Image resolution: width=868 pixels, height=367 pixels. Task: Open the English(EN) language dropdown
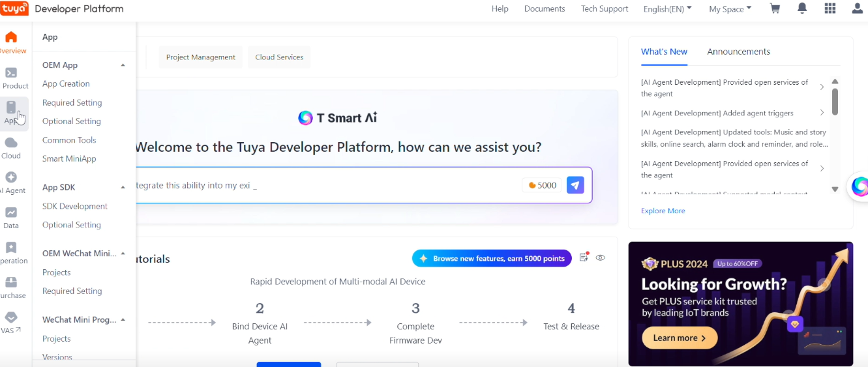point(667,8)
